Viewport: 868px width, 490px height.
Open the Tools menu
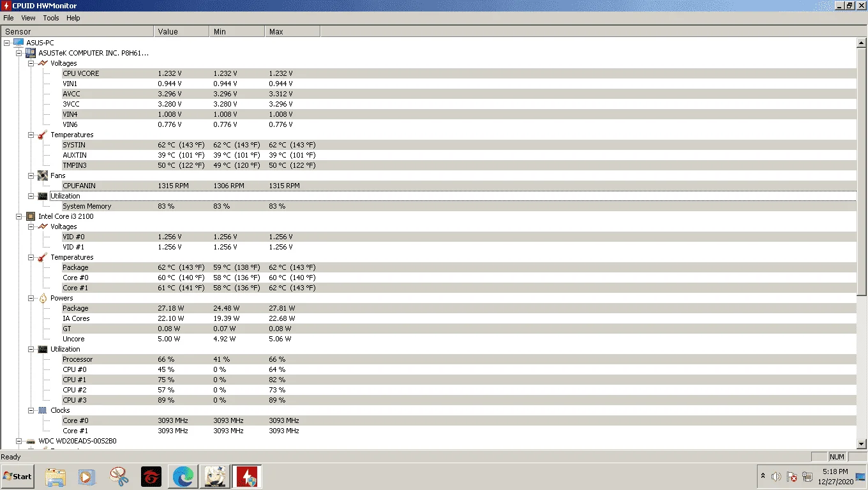point(51,18)
